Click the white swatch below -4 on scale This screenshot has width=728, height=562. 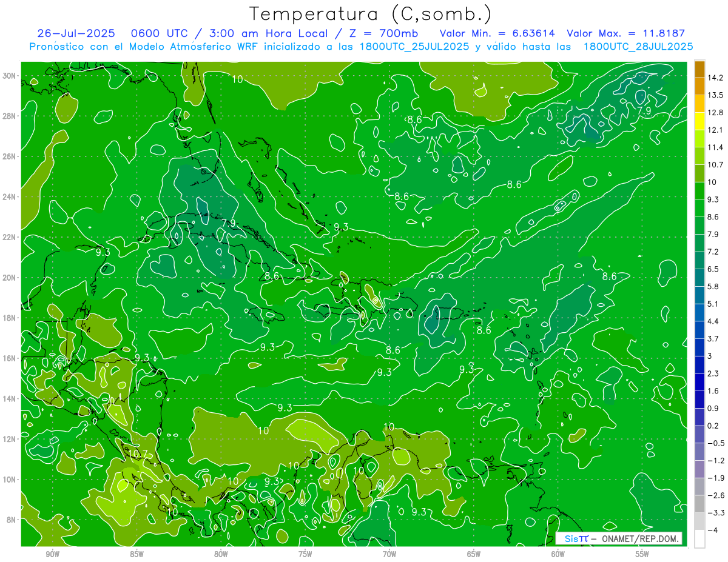click(x=699, y=539)
